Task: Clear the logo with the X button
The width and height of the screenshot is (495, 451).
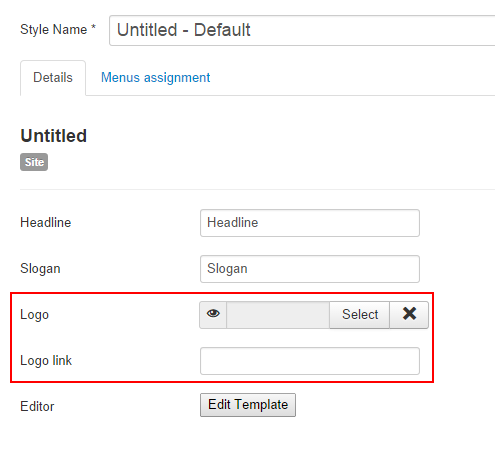Action: (x=409, y=315)
